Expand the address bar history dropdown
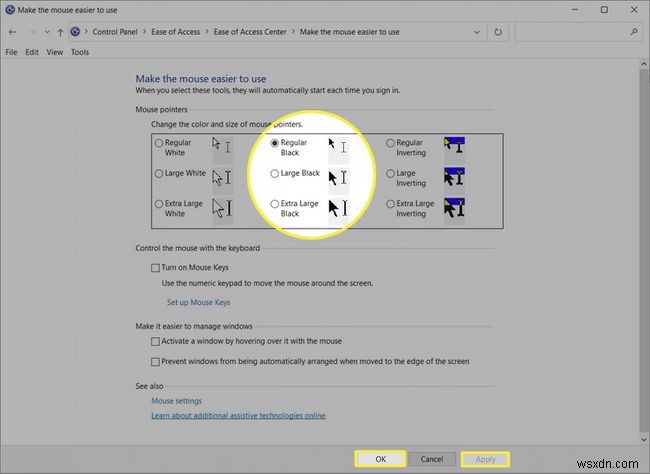 click(477, 32)
